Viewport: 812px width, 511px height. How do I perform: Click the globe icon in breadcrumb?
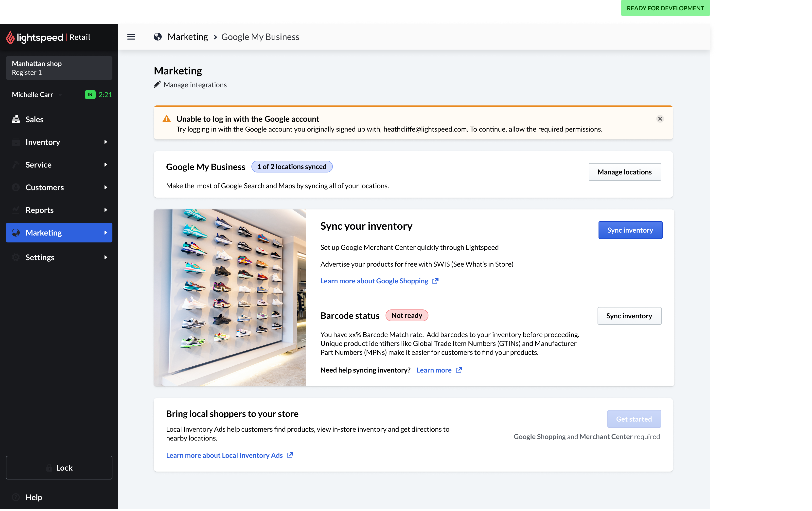pyautogui.click(x=158, y=37)
